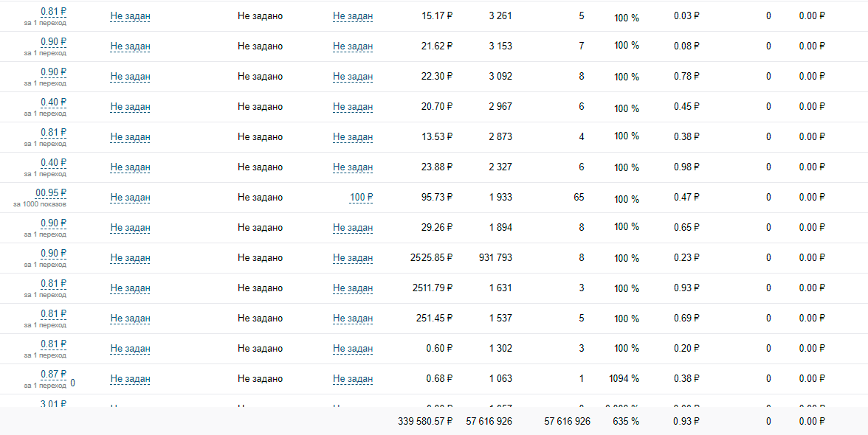The image size is (868, 435).
Task: Click the 23.88 ₽ amount
Action: 436,167
